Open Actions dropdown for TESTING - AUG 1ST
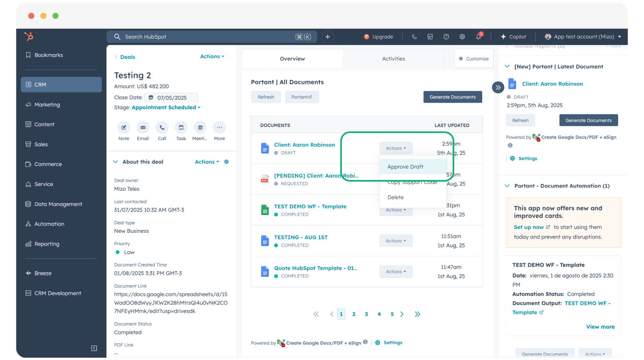The image size is (644, 360). pyautogui.click(x=395, y=241)
